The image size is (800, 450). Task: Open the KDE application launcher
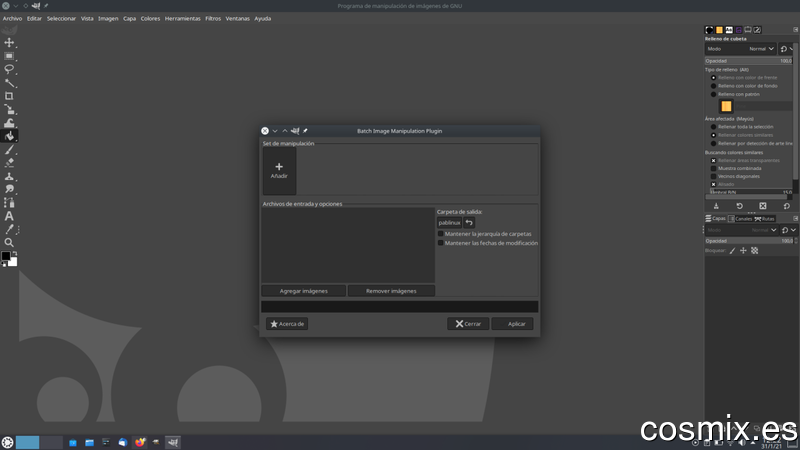point(7,442)
